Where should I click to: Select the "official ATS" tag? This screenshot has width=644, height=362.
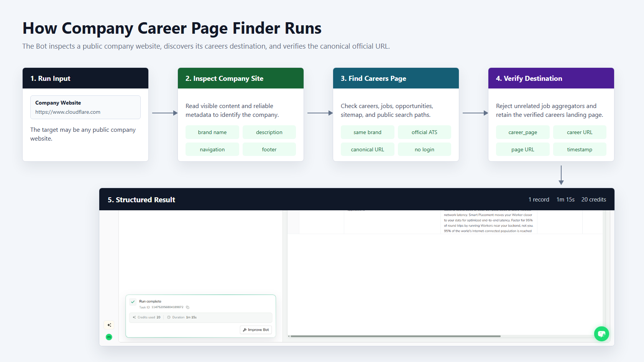coord(424,132)
